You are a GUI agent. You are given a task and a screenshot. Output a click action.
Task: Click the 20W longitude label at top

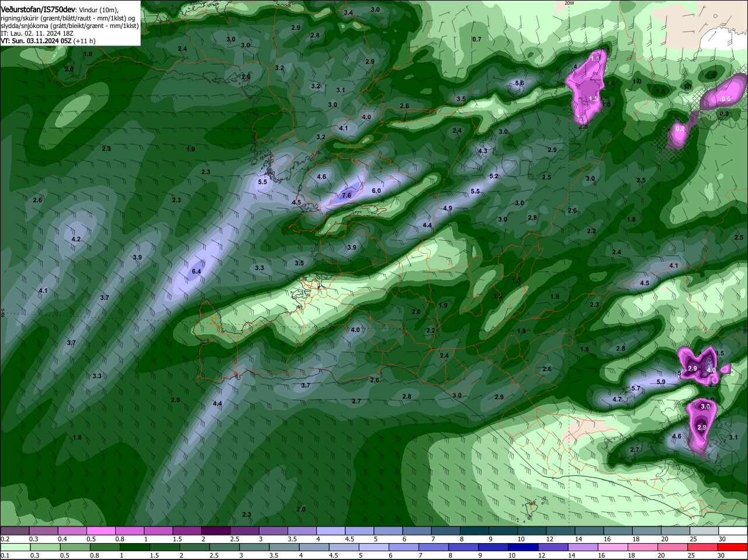point(569,3)
